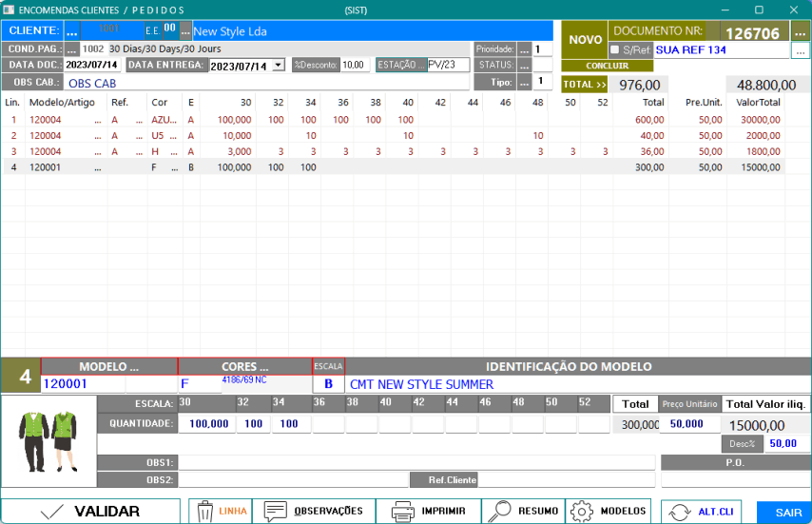Open Modelos via the gear icon
This screenshot has width=812, height=524.
(x=582, y=512)
